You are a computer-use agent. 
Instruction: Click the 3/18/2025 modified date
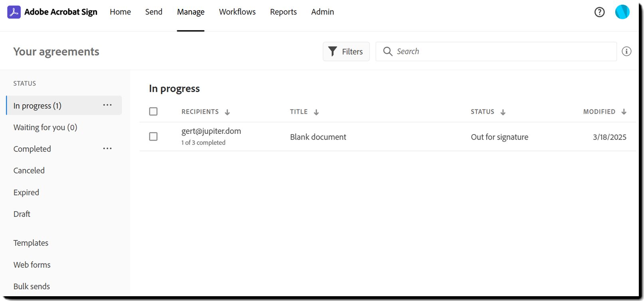click(610, 137)
